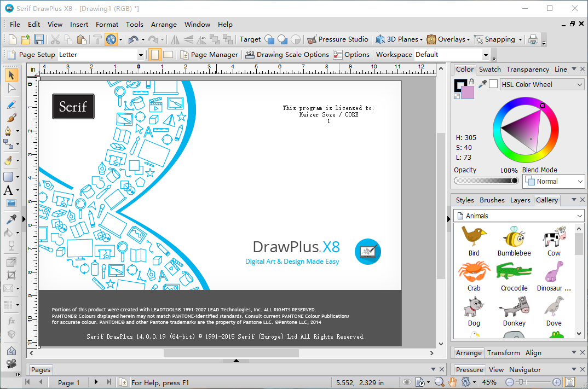Switch page to landscape orientation
Screen dimensions: 588x389
point(168,54)
